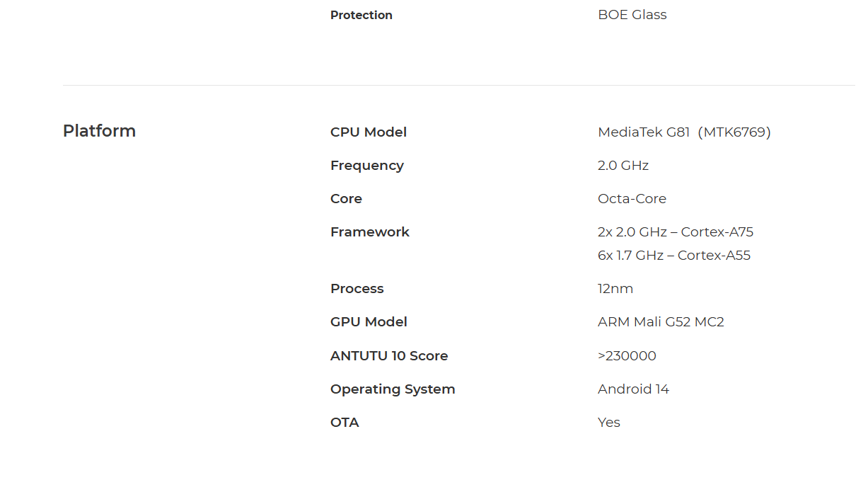
Task: Click 2x 2.0 GHz Cortex-A75 line
Action: 676,232
